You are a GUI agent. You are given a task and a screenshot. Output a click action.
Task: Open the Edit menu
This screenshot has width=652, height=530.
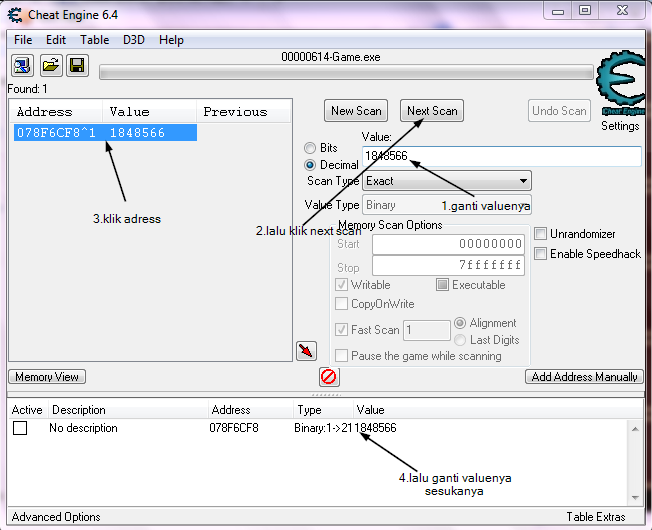(x=56, y=40)
